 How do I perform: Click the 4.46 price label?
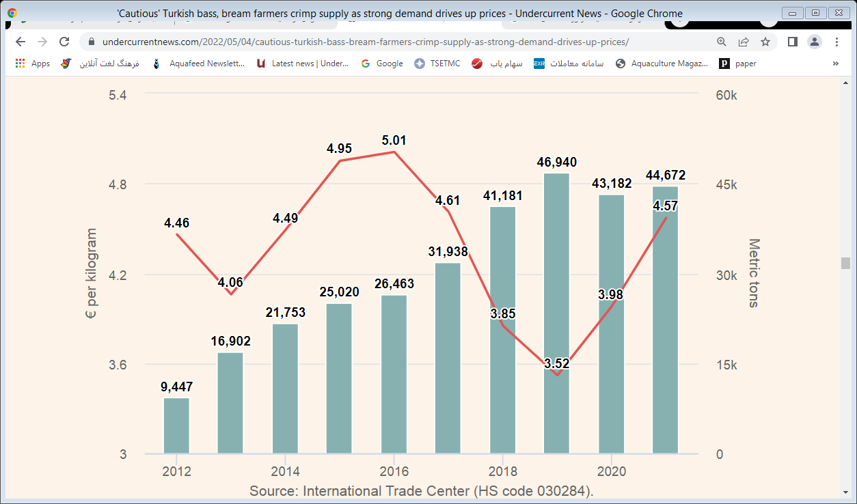coord(176,223)
